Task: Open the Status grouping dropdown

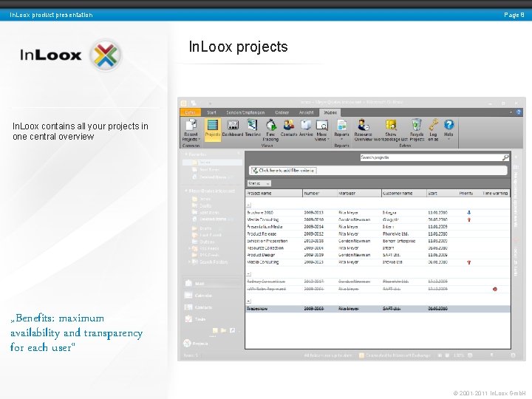Action: pos(259,183)
